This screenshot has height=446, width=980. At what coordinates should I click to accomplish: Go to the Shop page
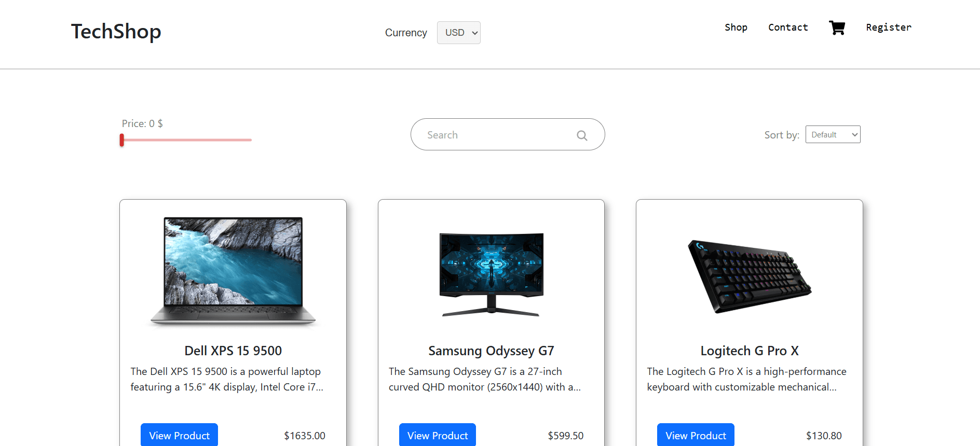point(736,27)
